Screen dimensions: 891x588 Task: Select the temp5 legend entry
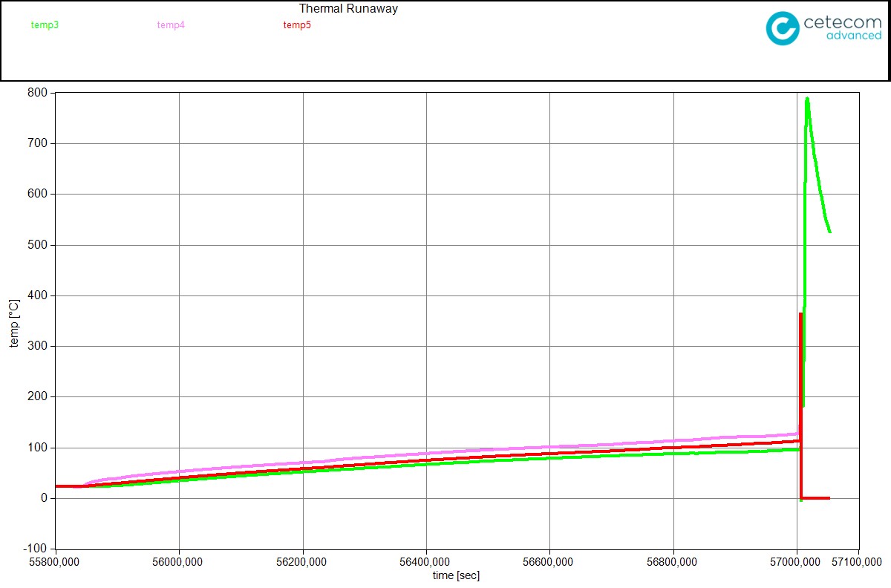[x=297, y=25]
